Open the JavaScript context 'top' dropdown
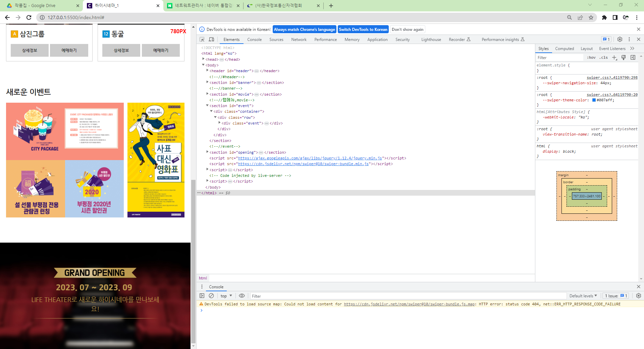The height and width of the screenshot is (349, 644). point(226,296)
